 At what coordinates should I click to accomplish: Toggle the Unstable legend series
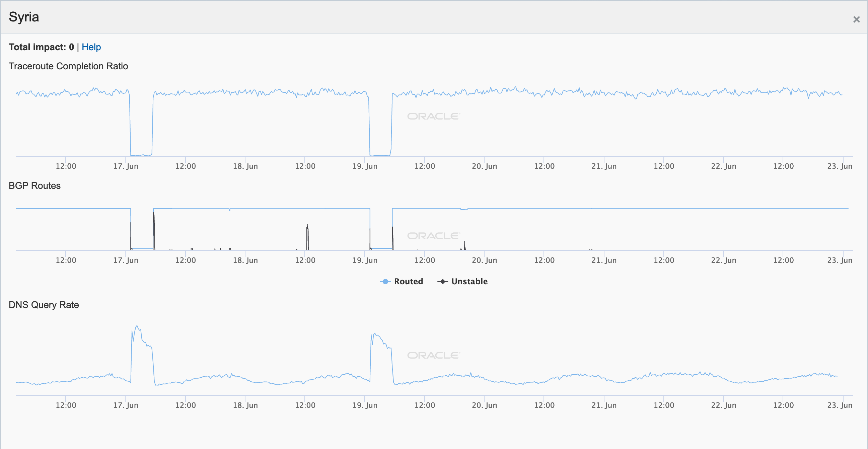pos(469,281)
